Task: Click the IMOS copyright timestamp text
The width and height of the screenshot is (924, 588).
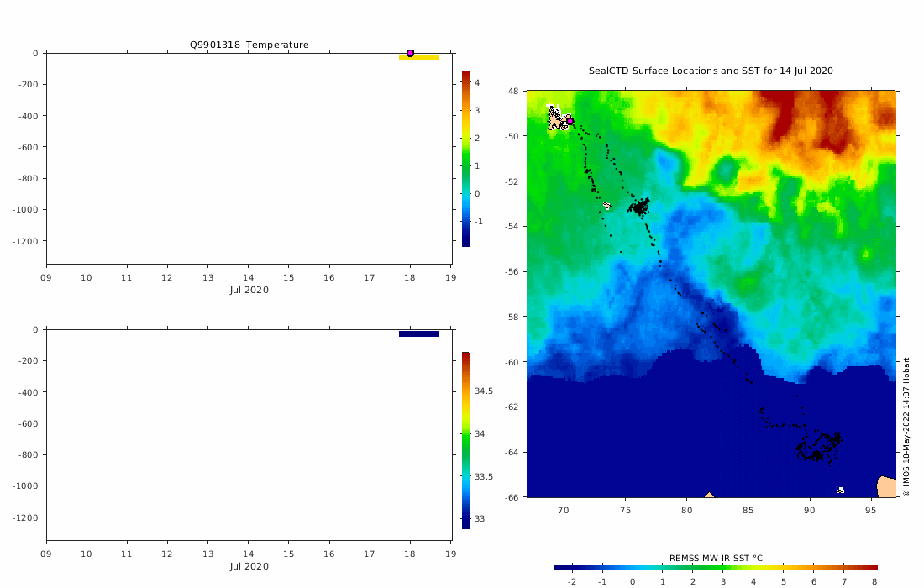Action: click(x=906, y=427)
